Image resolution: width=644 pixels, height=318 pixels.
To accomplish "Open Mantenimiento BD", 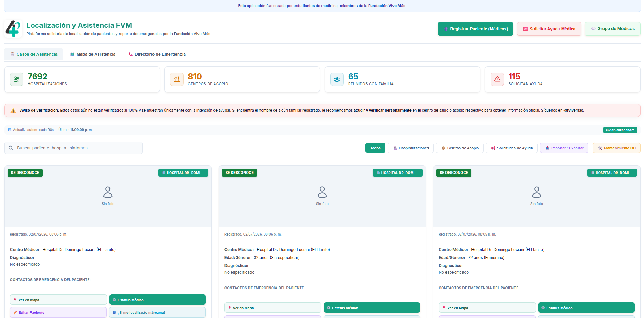I will (617, 148).
